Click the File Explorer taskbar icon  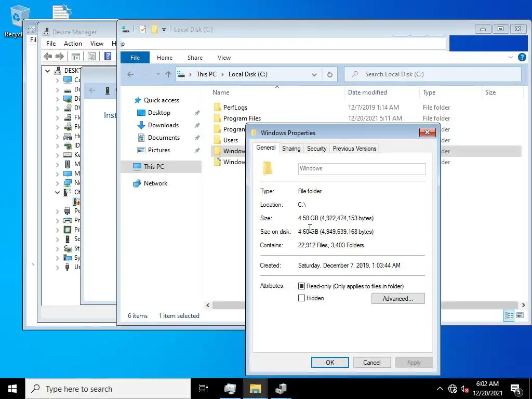255,389
